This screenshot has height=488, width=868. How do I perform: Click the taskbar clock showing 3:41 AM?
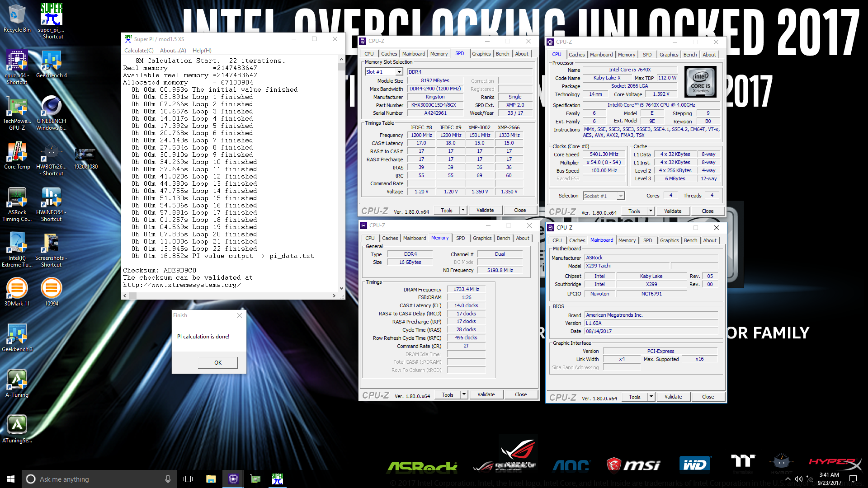[829, 479]
